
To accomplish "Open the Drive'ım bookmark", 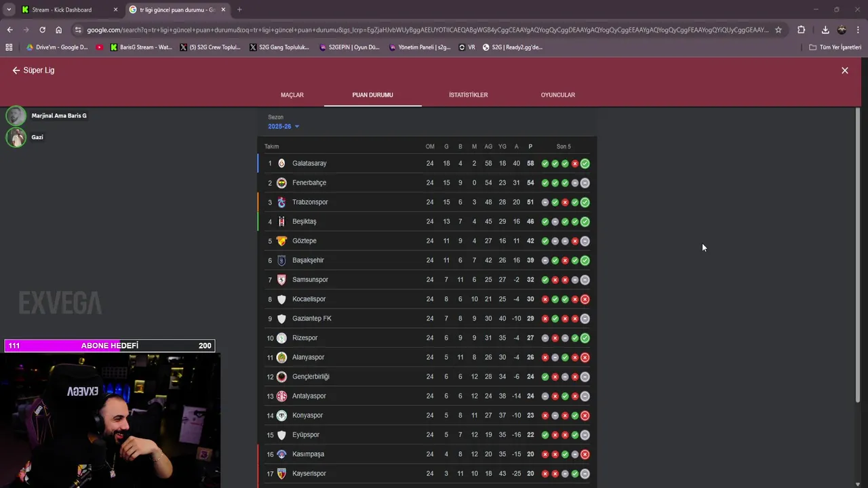I will click(56, 47).
